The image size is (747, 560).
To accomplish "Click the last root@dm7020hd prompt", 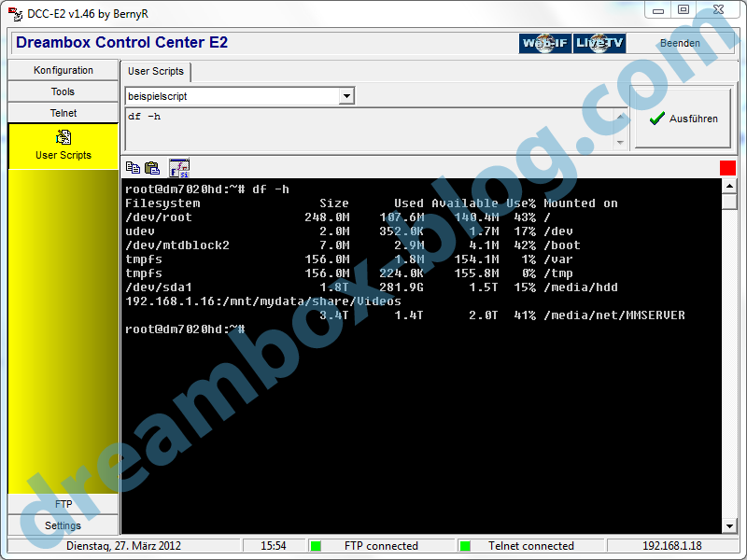I will tap(185, 329).
